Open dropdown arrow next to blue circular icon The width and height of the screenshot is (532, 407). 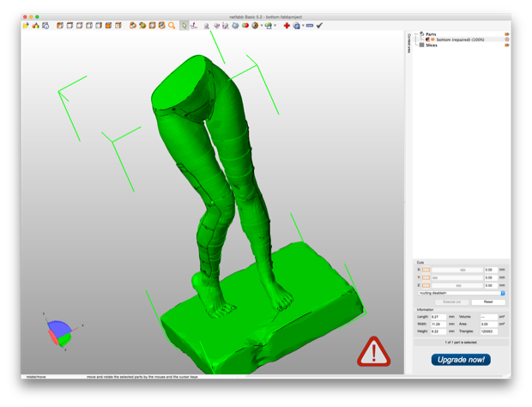303,26
